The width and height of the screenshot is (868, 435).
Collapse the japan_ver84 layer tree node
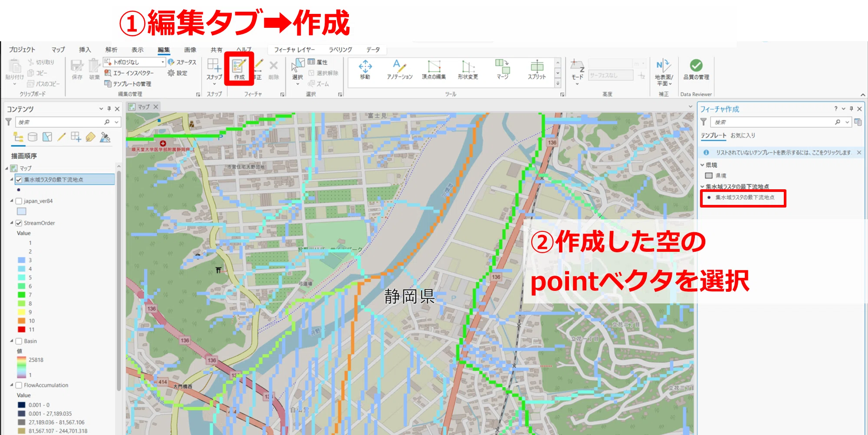click(12, 201)
